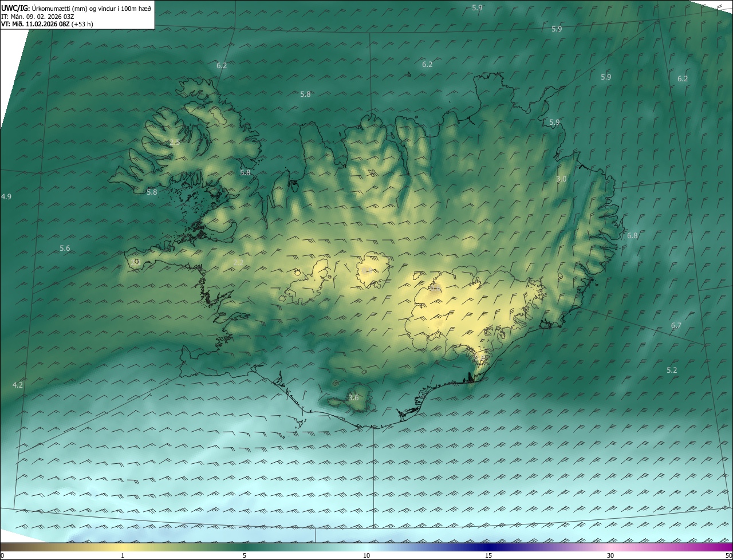Screen dimensions: 733x560
Task: Select the 6.7 value label on map
Action: pyautogui.click(x=676, y=325)
